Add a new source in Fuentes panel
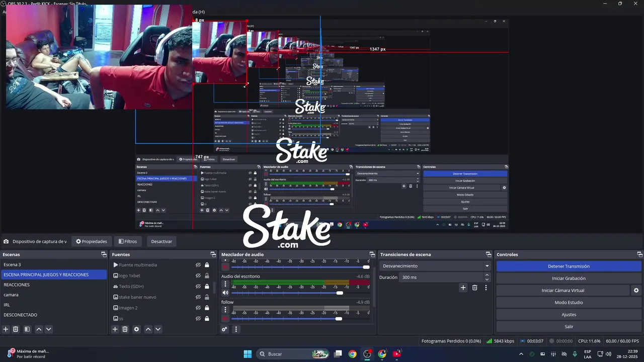Screen dimensions: 644x362 pyautogui.click(x=115, y=329)
